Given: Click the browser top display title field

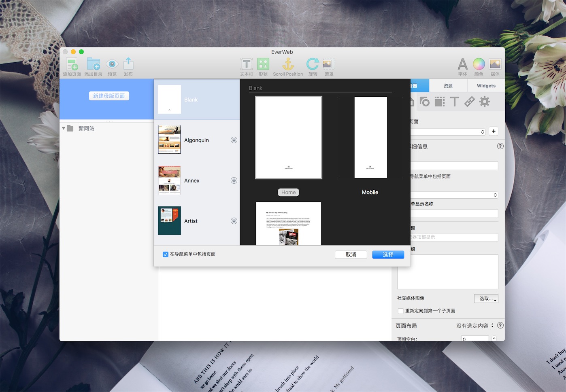Looking at the screenshot, I should point(454,237).
